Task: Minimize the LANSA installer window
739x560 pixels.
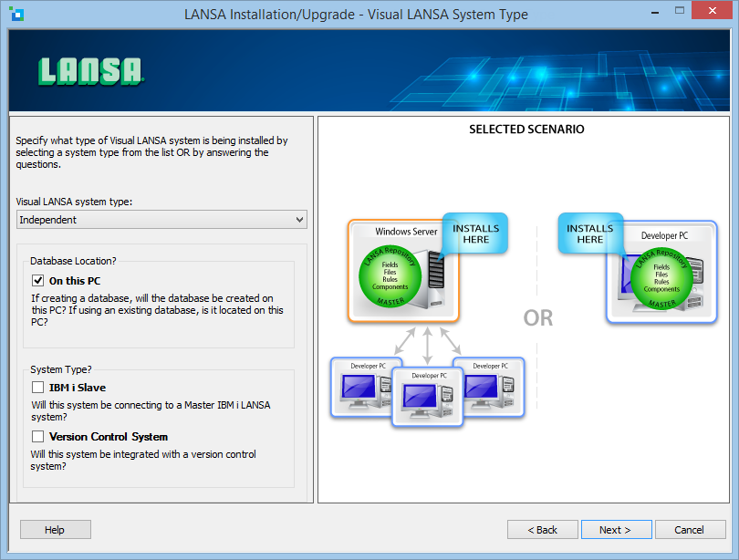Action: click(x=655, y=12)
